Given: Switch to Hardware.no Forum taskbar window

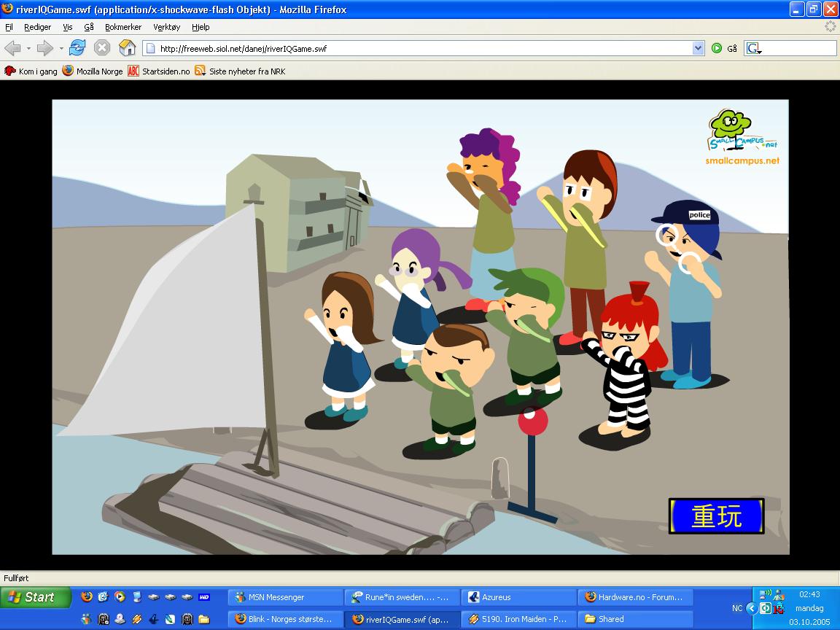Looking at the screenshot, I should pos(635,596).
